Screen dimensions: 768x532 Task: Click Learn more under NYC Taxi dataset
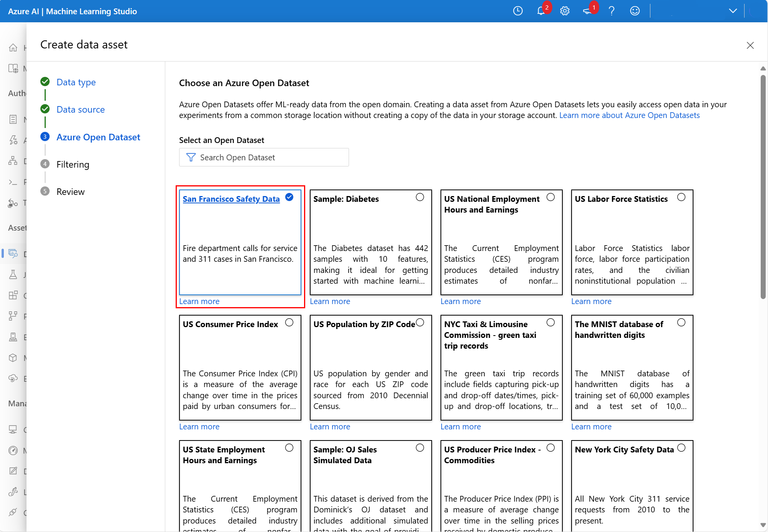tap(460, 427)
